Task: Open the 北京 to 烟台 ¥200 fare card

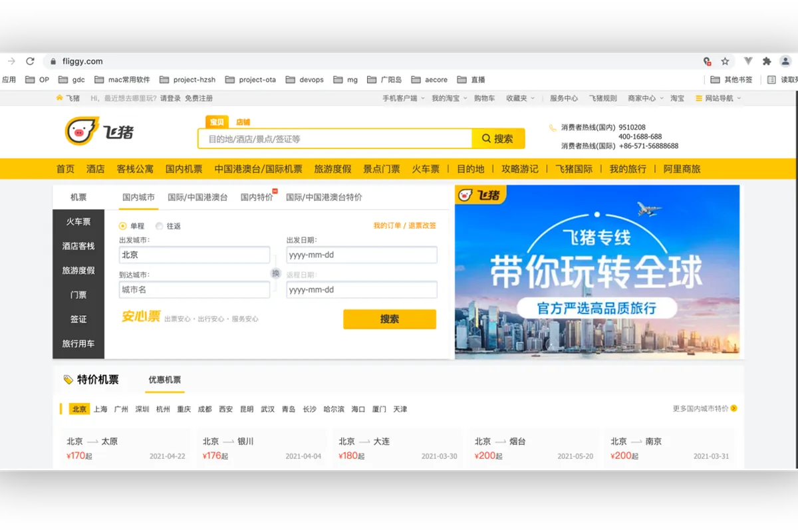Action: tap(534, 449)
